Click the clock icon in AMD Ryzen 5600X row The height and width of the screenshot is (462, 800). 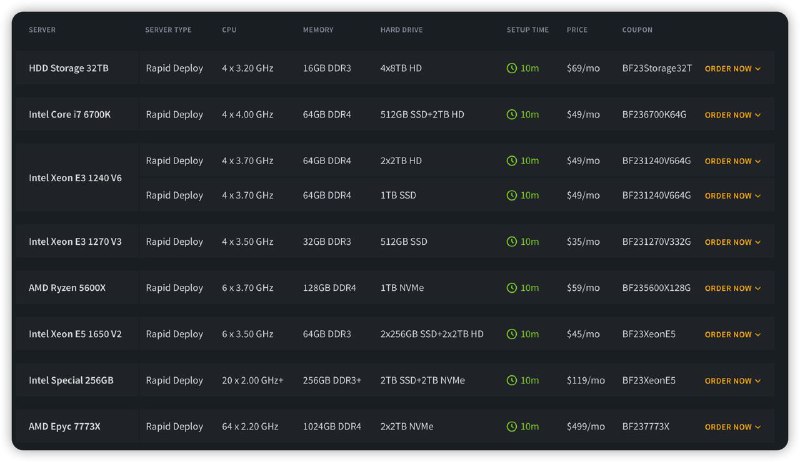click(512, 288)
